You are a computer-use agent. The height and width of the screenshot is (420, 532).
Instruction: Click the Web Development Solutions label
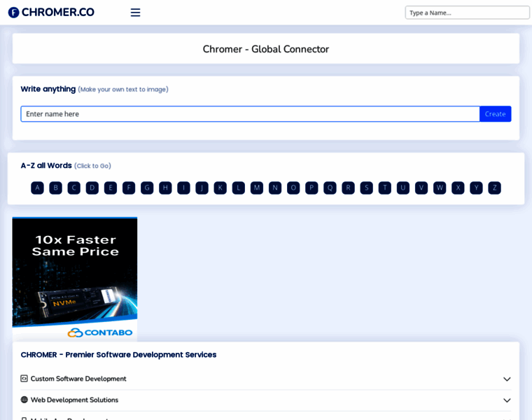[x=75, y=400]
